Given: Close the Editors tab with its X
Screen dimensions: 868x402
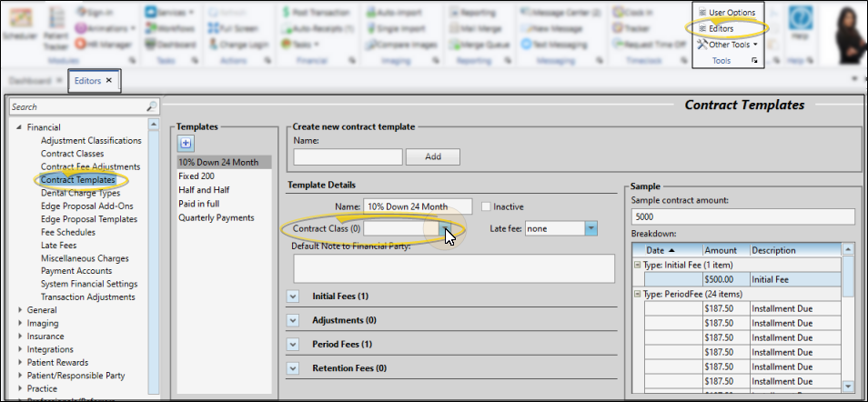Looking at the screenshot, I should pos(109,81).
